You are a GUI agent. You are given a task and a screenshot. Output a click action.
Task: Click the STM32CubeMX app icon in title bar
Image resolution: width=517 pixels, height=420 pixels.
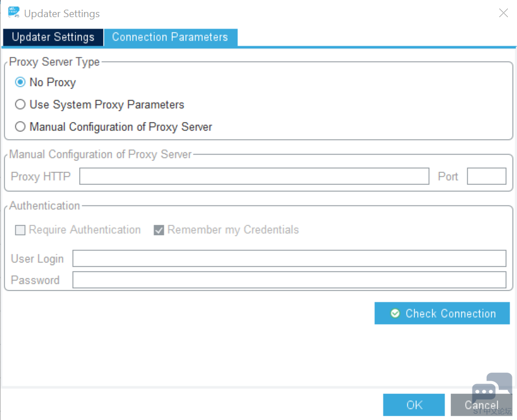click(14, 12)
